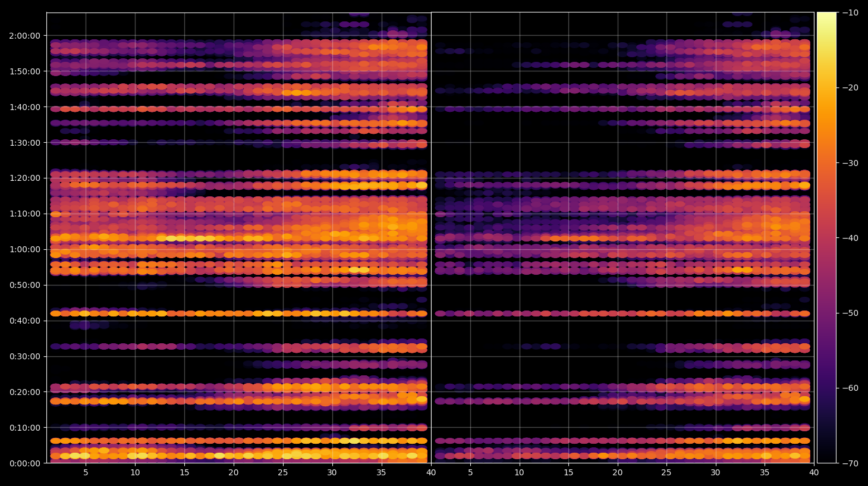Viewport: 868px width, 486px height.
Task: Click x-axis label 25 under the right heatmap
Action: coord(666,472)
